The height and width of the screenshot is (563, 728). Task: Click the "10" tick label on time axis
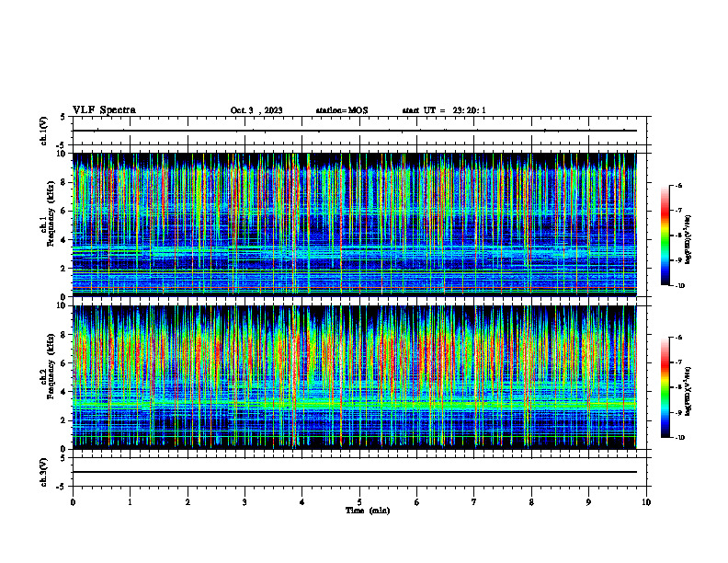tap(646, 502)
